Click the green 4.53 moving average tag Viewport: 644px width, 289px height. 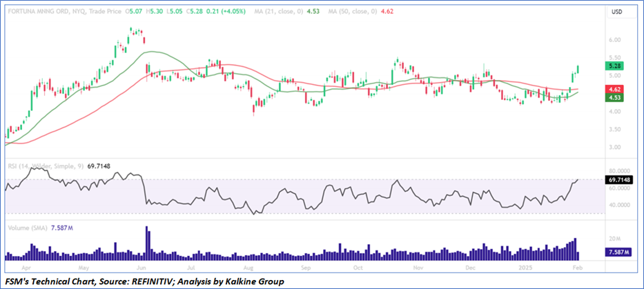tap(615, 98)
